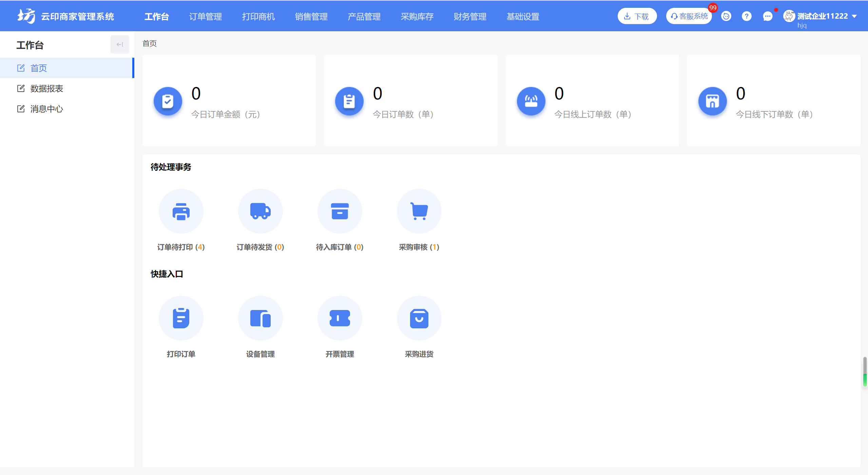Screen dimensions: 868x475
Task: Click the 设备管理 label
Action: (x=261, y=354)
